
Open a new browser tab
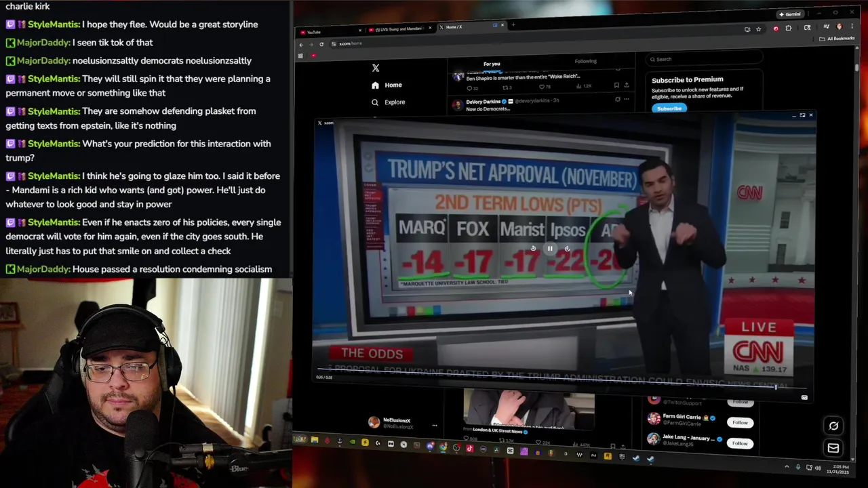513,25
